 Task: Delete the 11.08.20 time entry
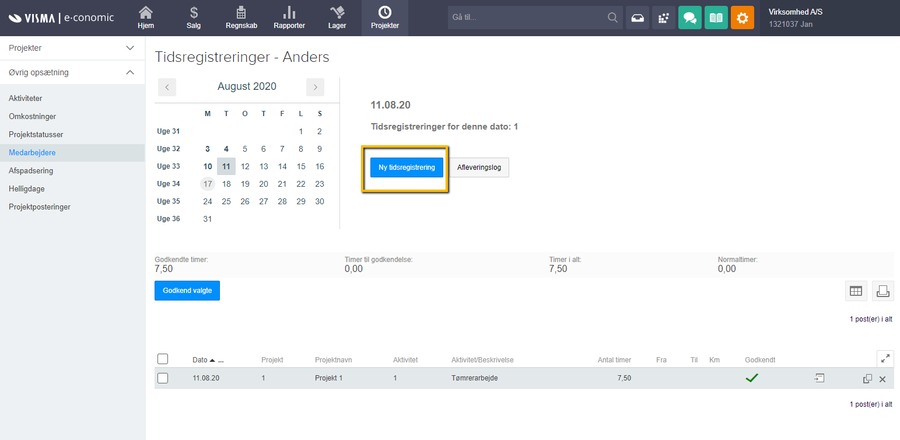(882, 379)
